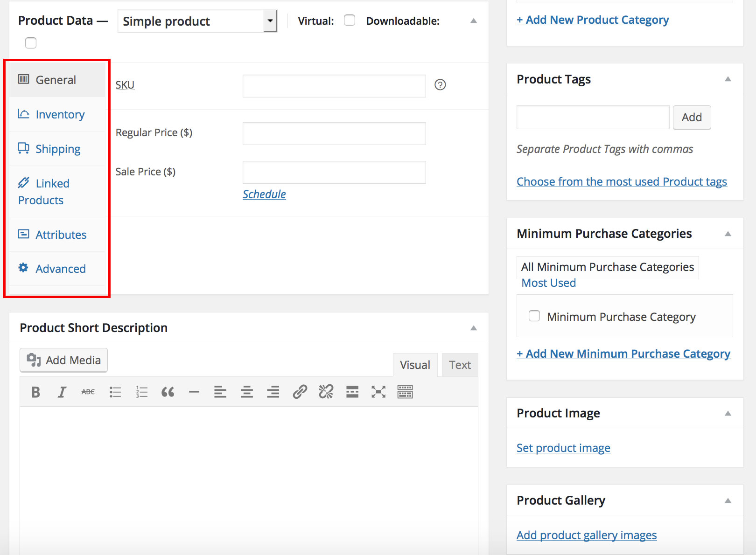The width and height of the screenshot is (756, 555).
Task: Click the Inventory tab chart icon
Action: click(x=23, y=113)
